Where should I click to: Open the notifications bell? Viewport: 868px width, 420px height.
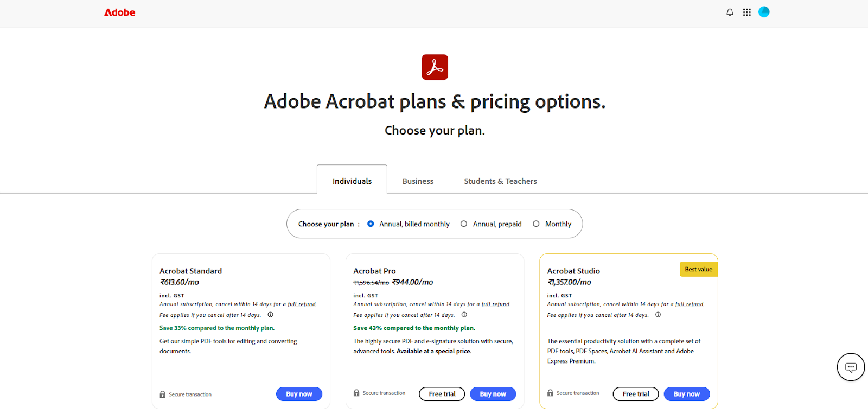pyautogui.click(x=729, y=12)
